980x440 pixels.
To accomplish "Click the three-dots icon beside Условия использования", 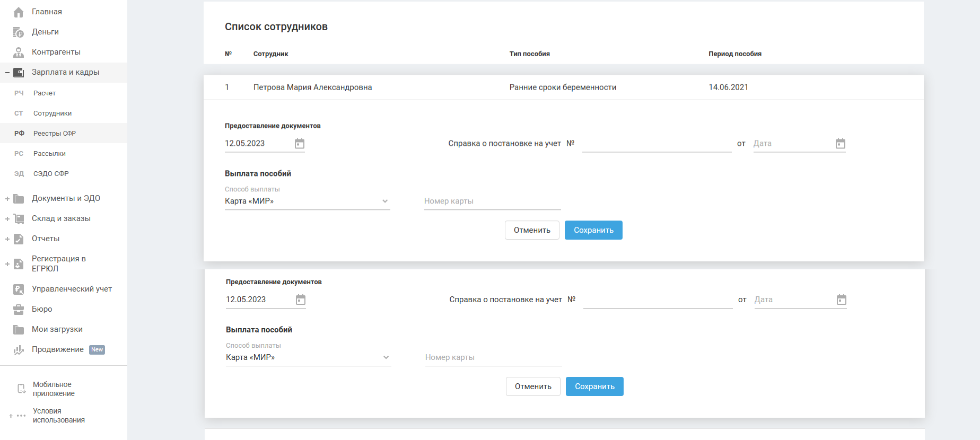I will click(21, 416).
